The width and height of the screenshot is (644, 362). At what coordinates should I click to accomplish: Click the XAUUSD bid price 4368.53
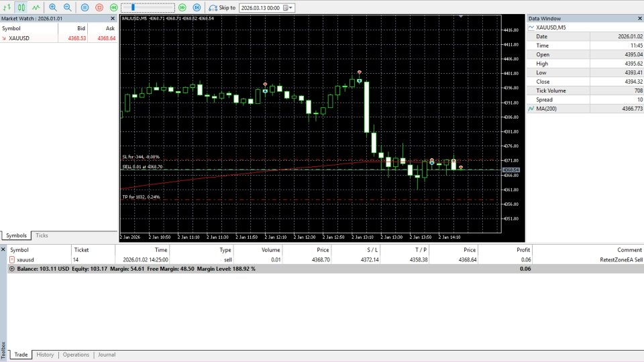[x=76, y=38]
